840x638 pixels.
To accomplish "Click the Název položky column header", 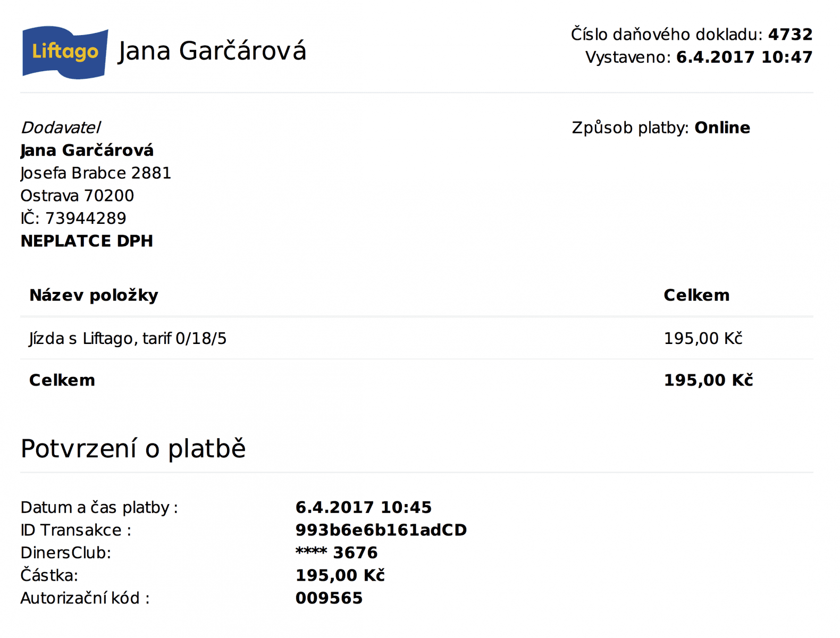I will pyautogui.click(x=94, y=296).
